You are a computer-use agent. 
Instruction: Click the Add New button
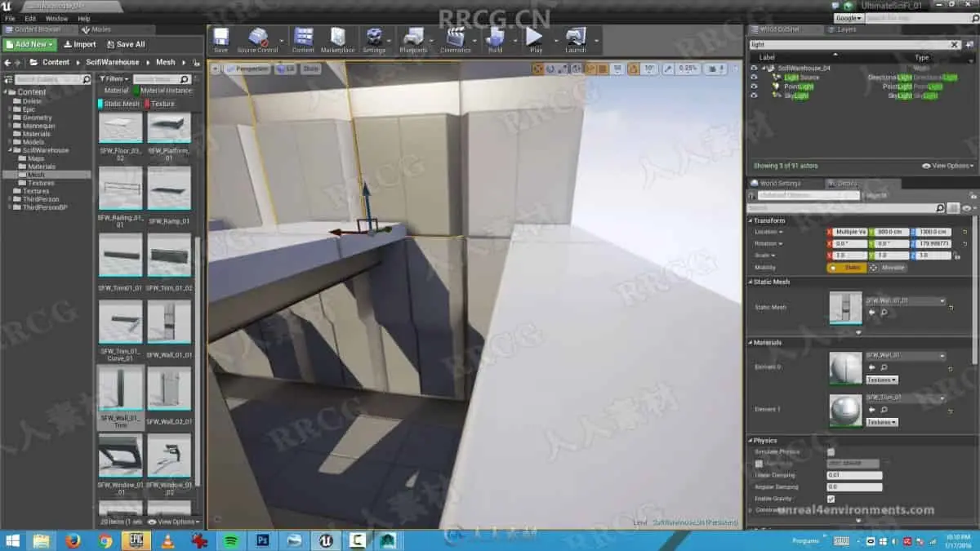pyautogui.click(x=30, y=44)
